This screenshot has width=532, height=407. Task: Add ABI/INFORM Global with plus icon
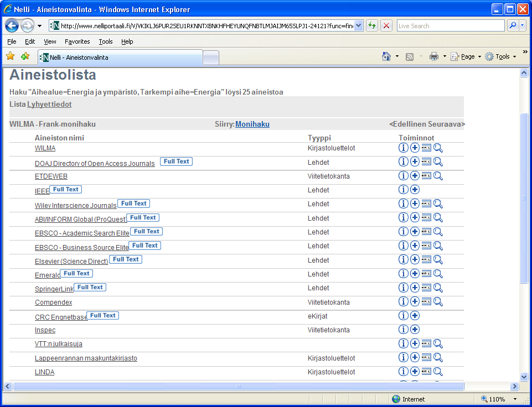(x=415, y=217)
